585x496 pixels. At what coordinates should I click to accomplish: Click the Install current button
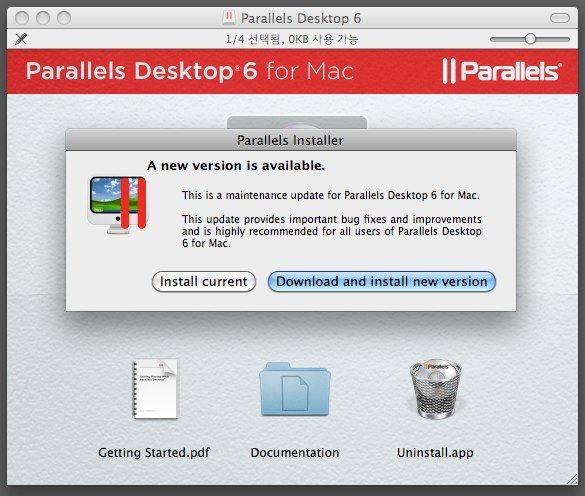pyautogui.click(x=204, y=281)
